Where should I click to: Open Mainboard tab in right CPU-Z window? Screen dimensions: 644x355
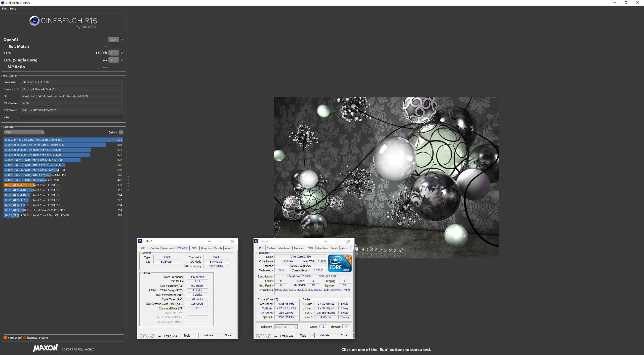(285, 248)
